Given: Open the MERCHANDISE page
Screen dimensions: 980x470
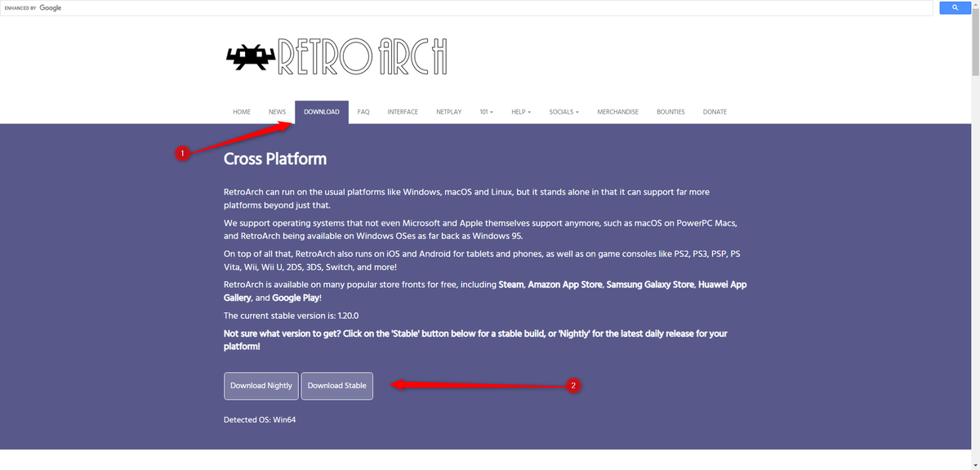Looking at the screenshot, I should point(617,112).
